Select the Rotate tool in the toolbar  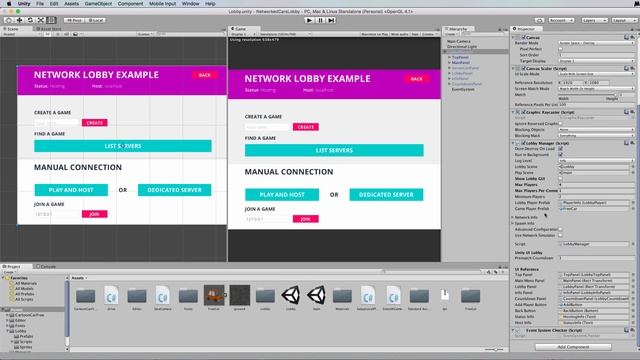tap(30, 20)
